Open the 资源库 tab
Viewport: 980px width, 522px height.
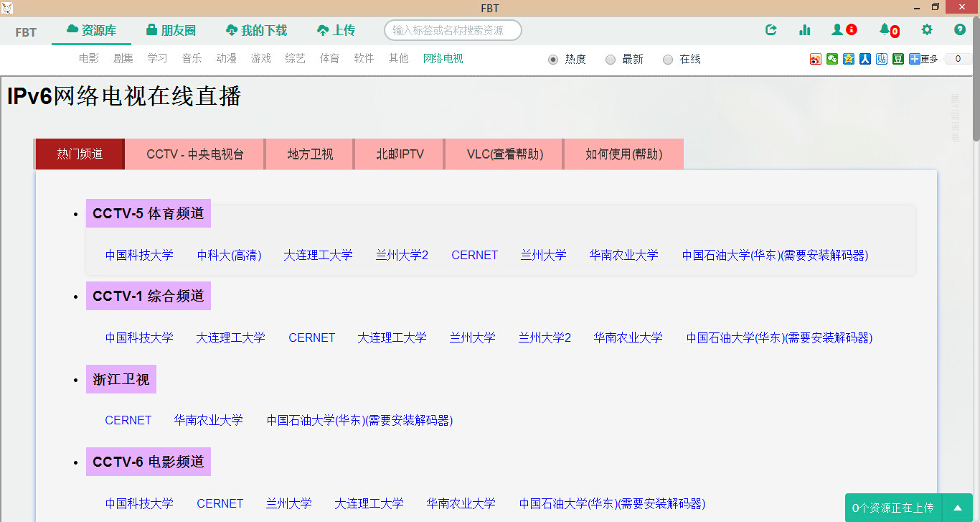(91, 30)
